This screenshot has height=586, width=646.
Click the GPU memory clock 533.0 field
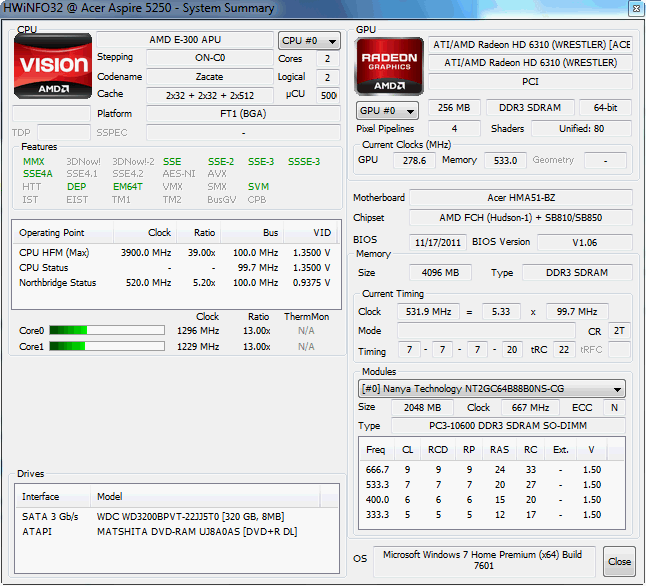[x=505, y=160]
